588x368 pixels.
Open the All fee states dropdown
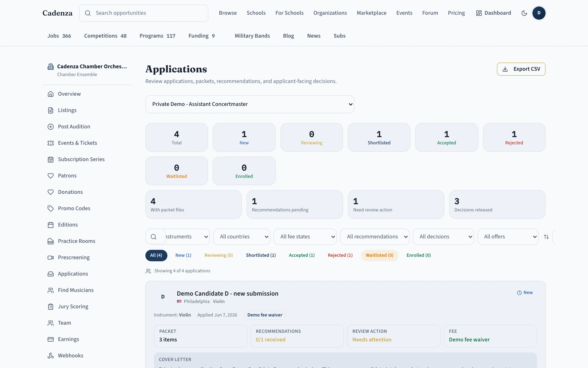point(305,237)
